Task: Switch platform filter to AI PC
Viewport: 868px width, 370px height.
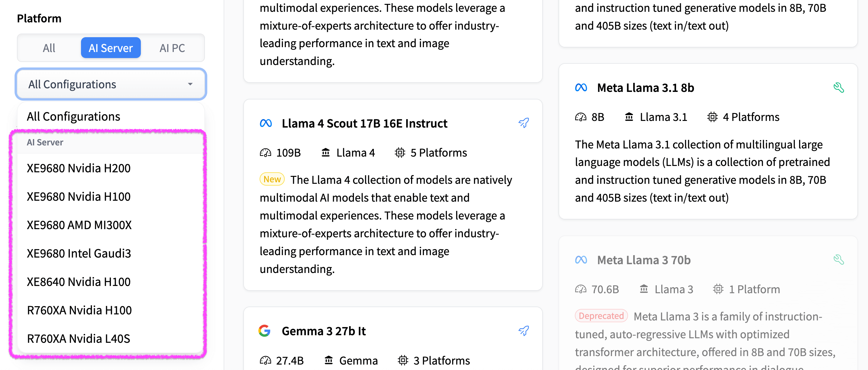Action: coord(172,48)
